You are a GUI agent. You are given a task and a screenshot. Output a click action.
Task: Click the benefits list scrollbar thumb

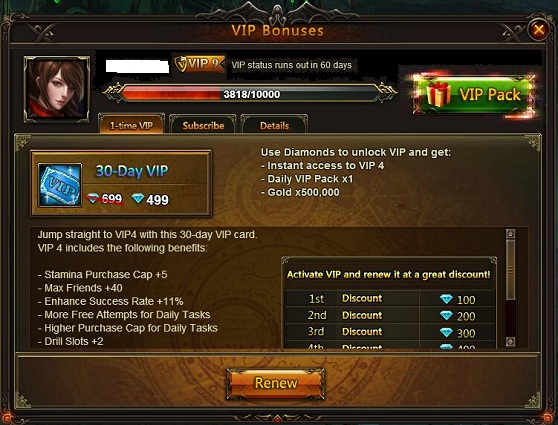510,269
